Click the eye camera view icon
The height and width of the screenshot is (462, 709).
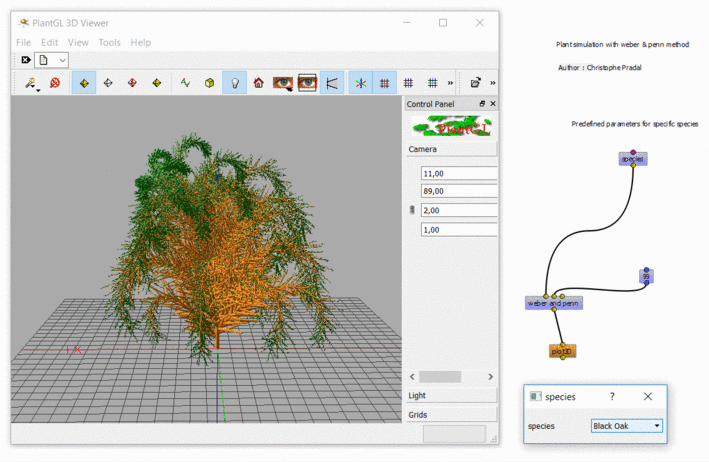point(283,83)
